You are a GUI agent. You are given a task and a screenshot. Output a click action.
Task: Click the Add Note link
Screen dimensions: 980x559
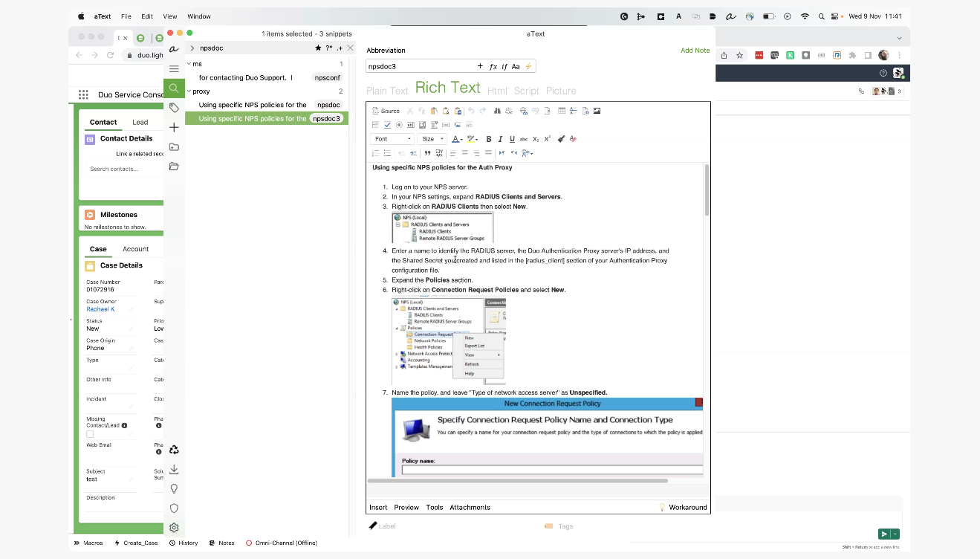pos(695,51)
